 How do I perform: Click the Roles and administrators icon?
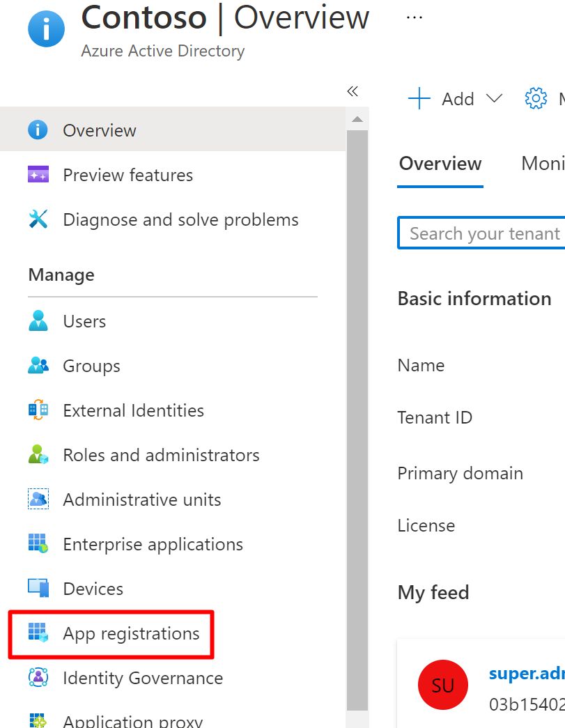[x=38, y=455]
